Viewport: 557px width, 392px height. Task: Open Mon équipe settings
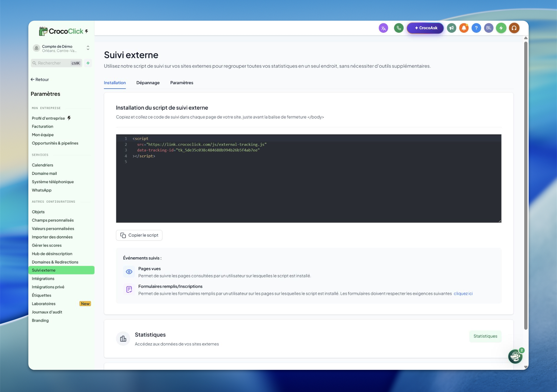point(43,135)
